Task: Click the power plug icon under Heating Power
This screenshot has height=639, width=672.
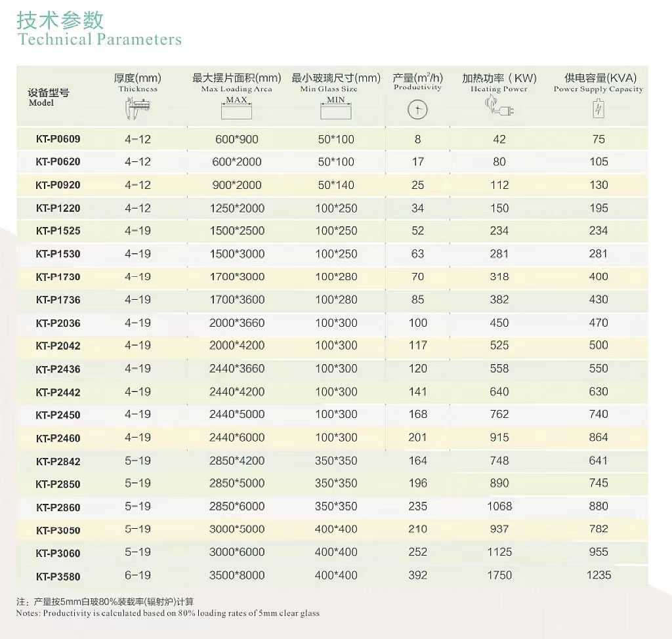Action: 499,107
